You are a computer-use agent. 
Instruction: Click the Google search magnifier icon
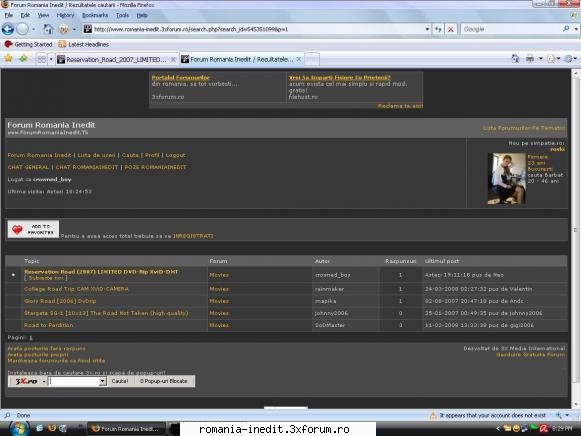[566, 29]
